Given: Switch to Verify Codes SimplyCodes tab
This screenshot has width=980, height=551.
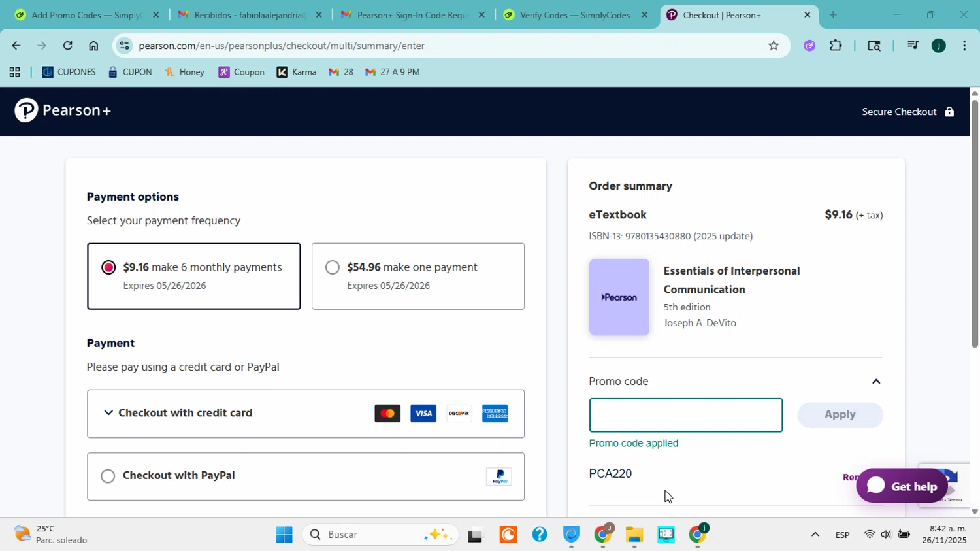Looking at the screenshot, I should click(x=575, y=15).
